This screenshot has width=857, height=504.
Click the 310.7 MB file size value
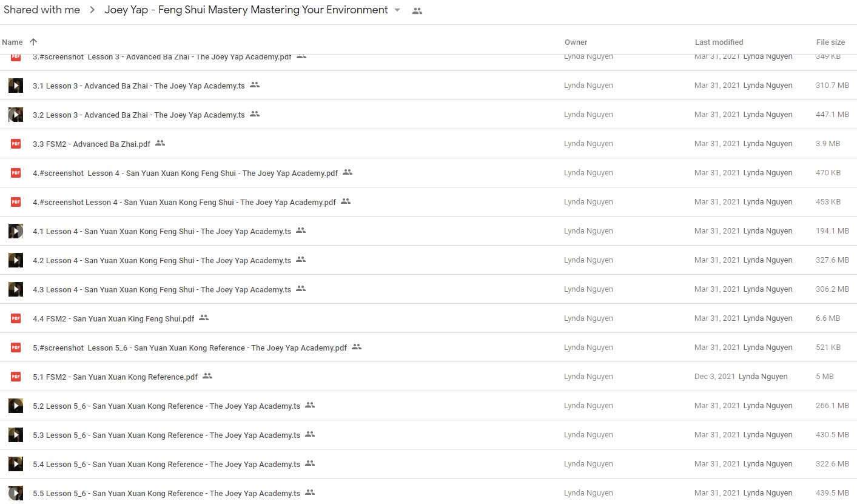pos(832,86)
